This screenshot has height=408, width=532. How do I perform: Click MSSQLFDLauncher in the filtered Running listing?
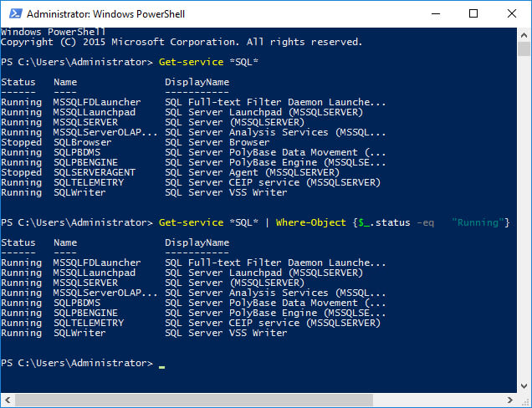97,263
